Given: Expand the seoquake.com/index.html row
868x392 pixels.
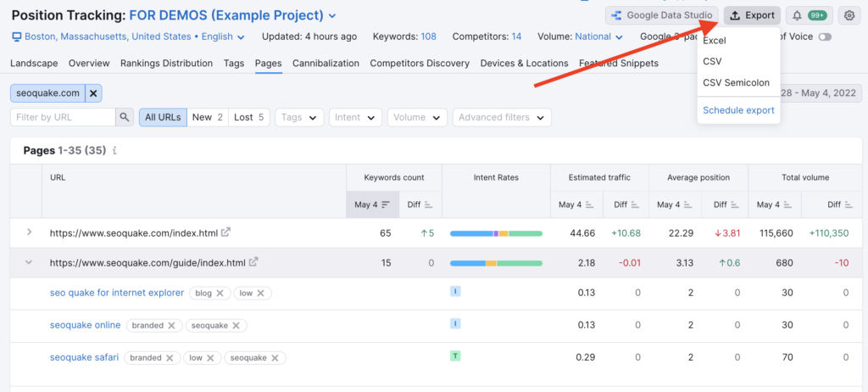Looking at the screenshot, I should (29, 232).
